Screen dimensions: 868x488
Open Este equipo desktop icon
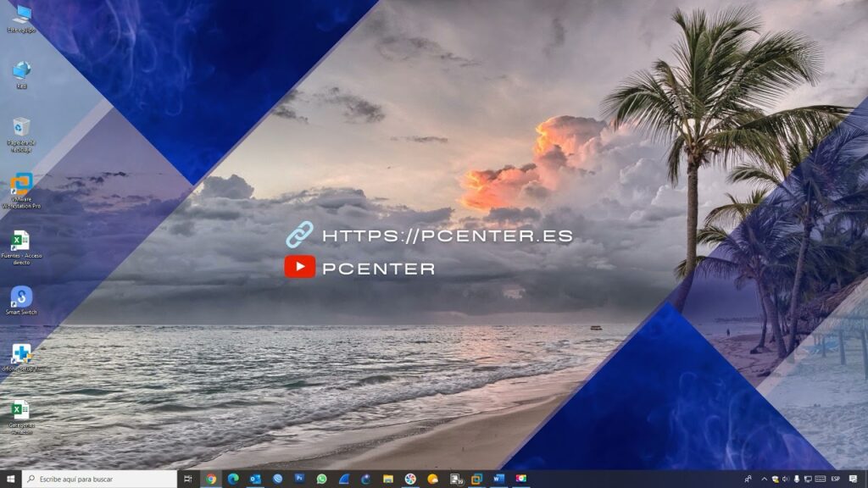pos(21,14)
